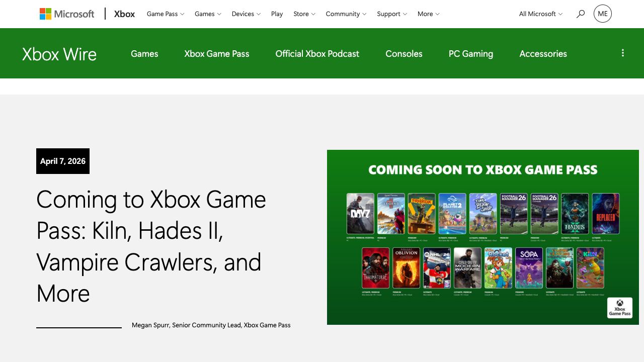644x362 pixels.
Task: Open the Microsoft logo homepage link
Action: tap(67, 14)
